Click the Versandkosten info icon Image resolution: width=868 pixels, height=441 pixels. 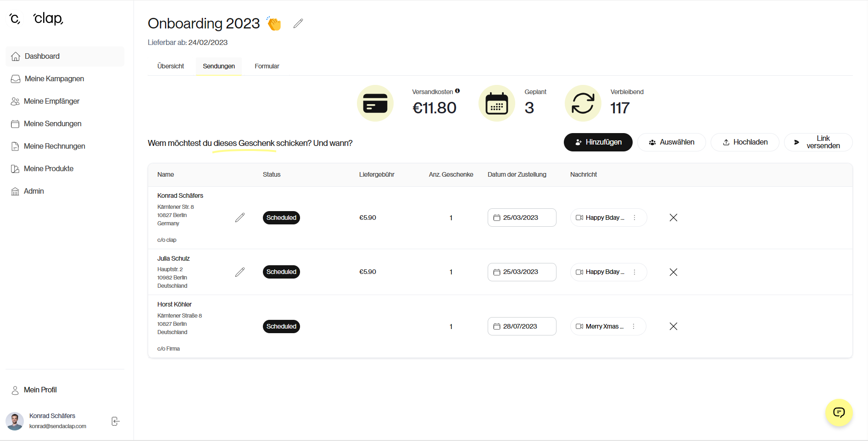[457, 91]
